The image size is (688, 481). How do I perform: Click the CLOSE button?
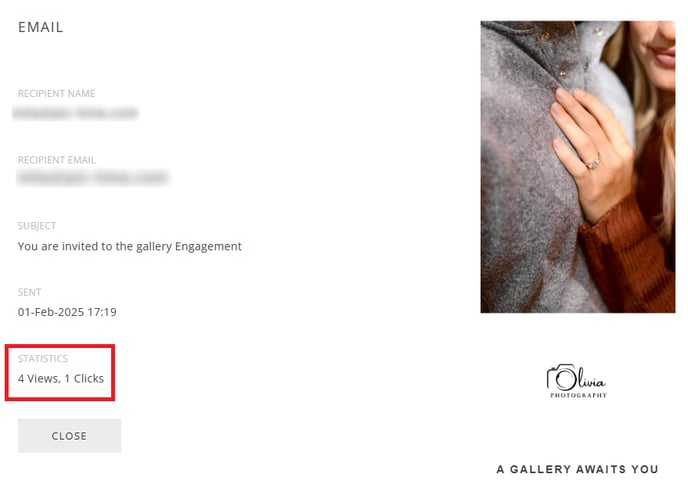[69, 435]
